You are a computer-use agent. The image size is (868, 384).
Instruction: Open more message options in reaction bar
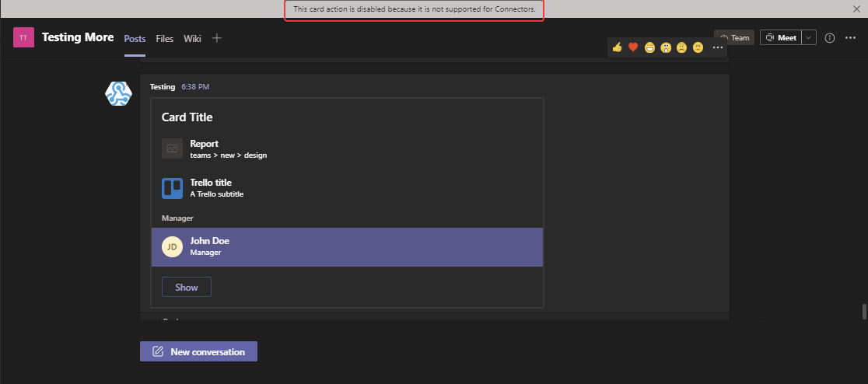(718, 47)
